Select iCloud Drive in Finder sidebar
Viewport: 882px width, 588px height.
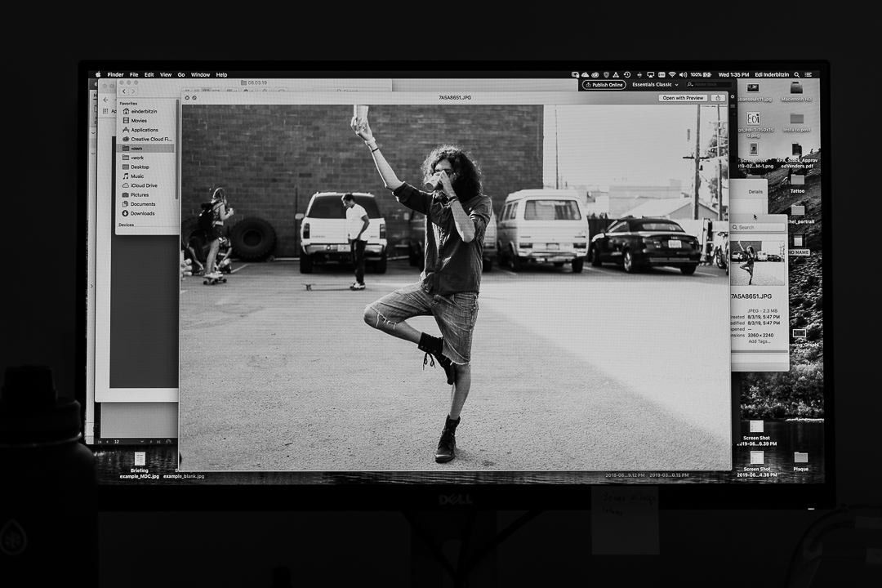point(144,185)
